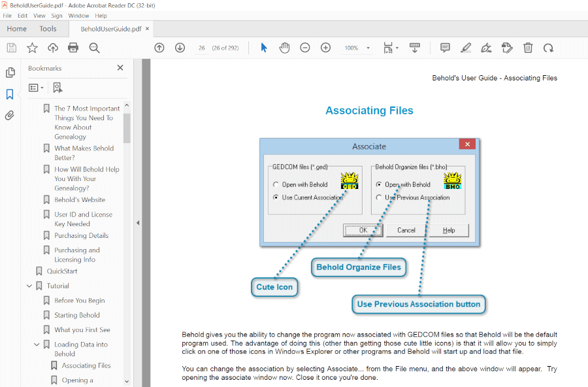This screenshot has width=588, height=387.
Task: Switch to the Tools tab
Action: click(x=48, y=29)
